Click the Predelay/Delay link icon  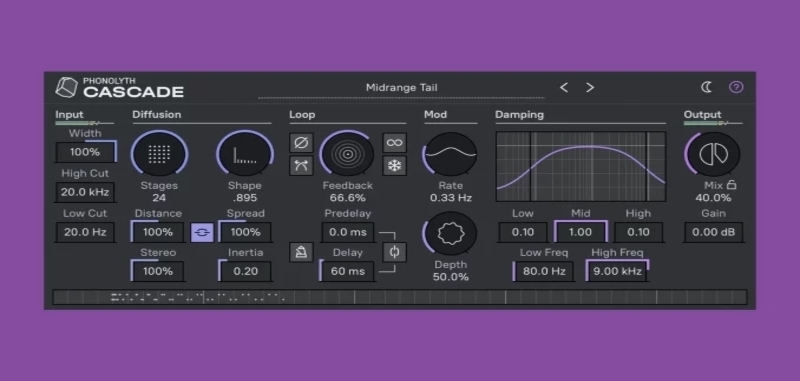(394, 252)
